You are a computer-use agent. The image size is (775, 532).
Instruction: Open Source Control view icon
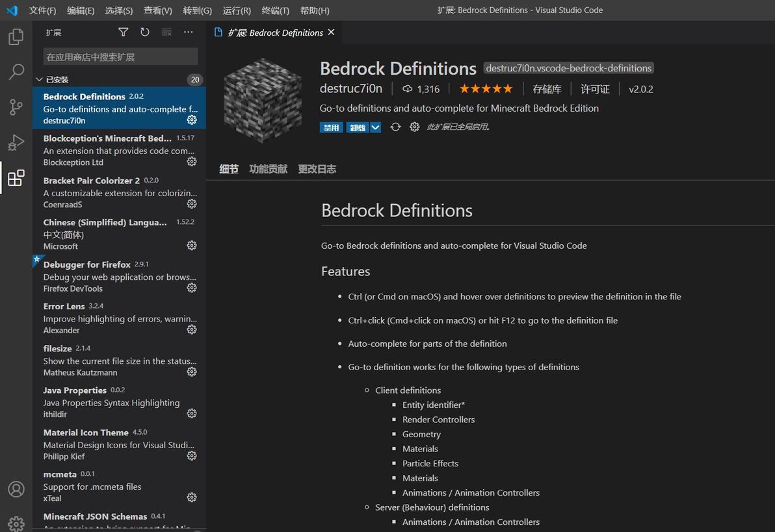pyautogui.click(x=16, y=107)
